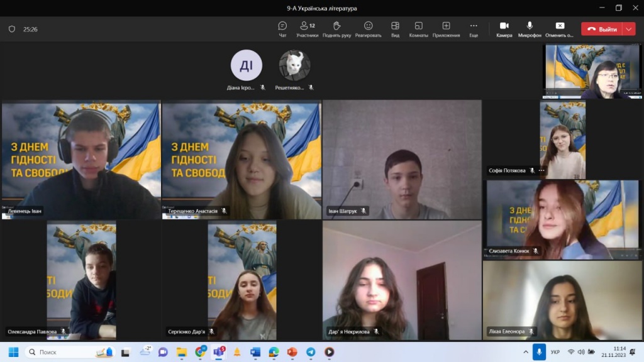Open more options for Софія Потякова
Image resolution: width=644 pixels, height=362 pixels.
click(x=541, y=170)
